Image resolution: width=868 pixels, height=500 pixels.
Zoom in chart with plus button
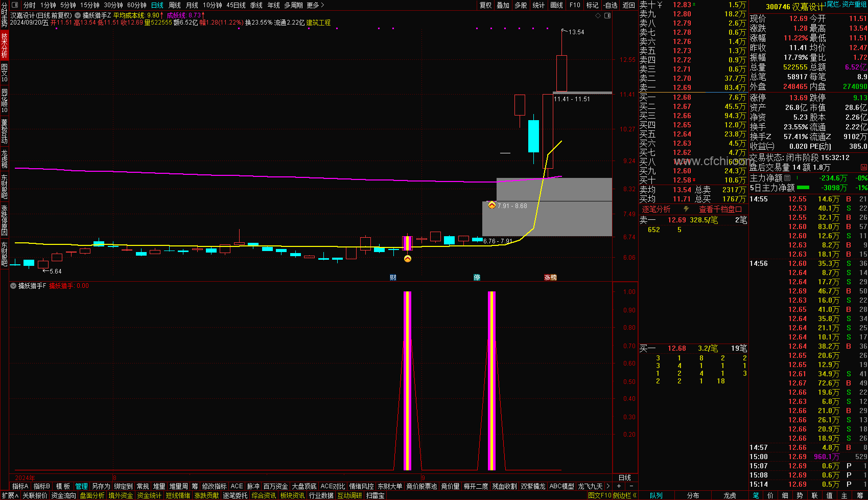coord(619,486)
